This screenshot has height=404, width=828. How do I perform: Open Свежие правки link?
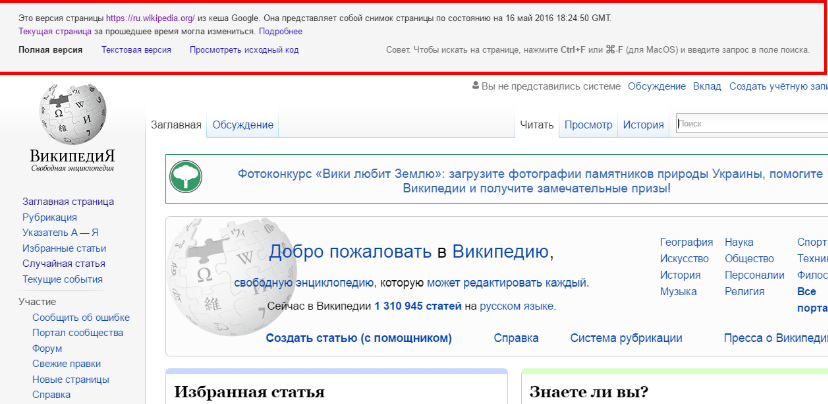pyautogui.click(x=66, y=364)
